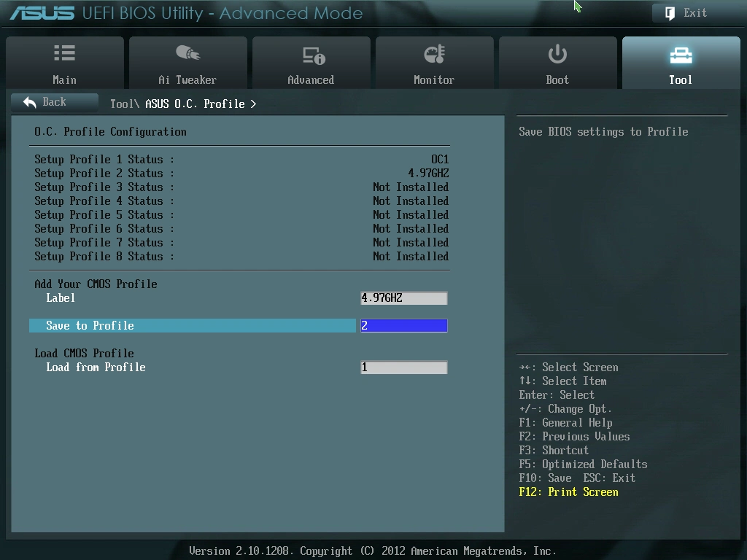747x560 pixels.
Task: Click the F3: Shortcut hint
Action: pyautogui.click(x=554, y=451)
